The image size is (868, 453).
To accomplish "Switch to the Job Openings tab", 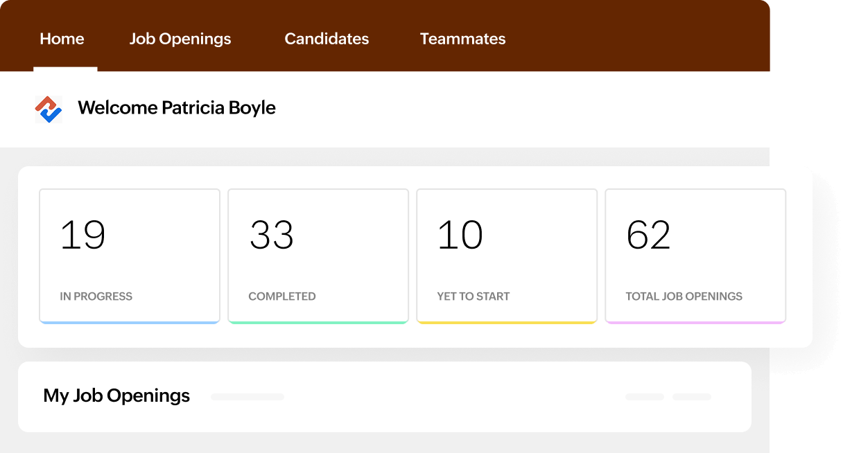I will (180, 39).
